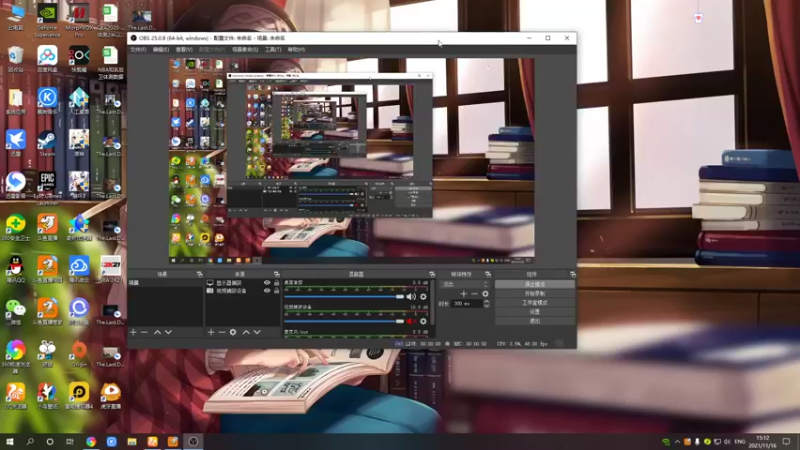Click the Exit button in Controls panel
Screen dimensions: 800x450
[535, 321]
